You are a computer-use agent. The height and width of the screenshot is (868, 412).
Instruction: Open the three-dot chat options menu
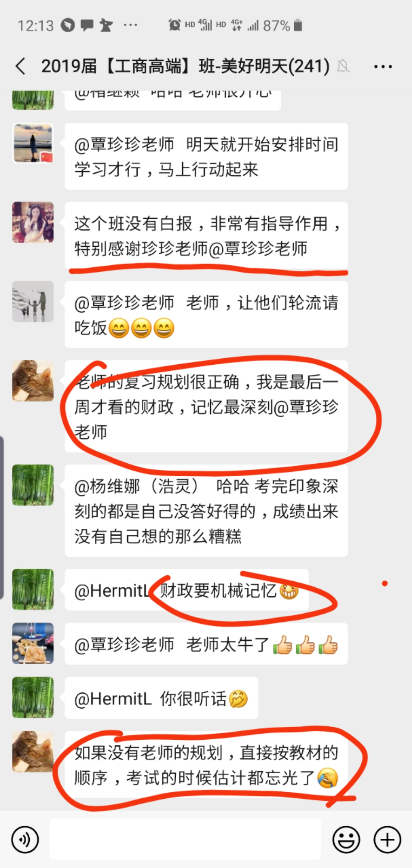point(383,67)
